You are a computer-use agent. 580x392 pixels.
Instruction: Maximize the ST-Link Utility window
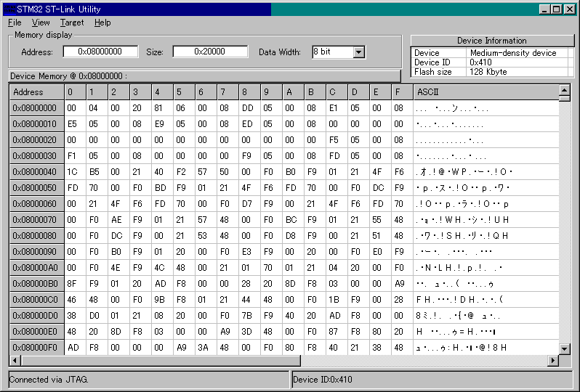tap(556, 9)
